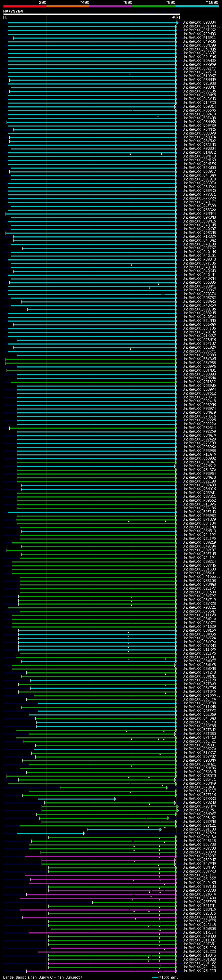This screenshot has height=980, width=222.
Task: Click the orange ~40% identity legend segment
Action: coord(68,6)
